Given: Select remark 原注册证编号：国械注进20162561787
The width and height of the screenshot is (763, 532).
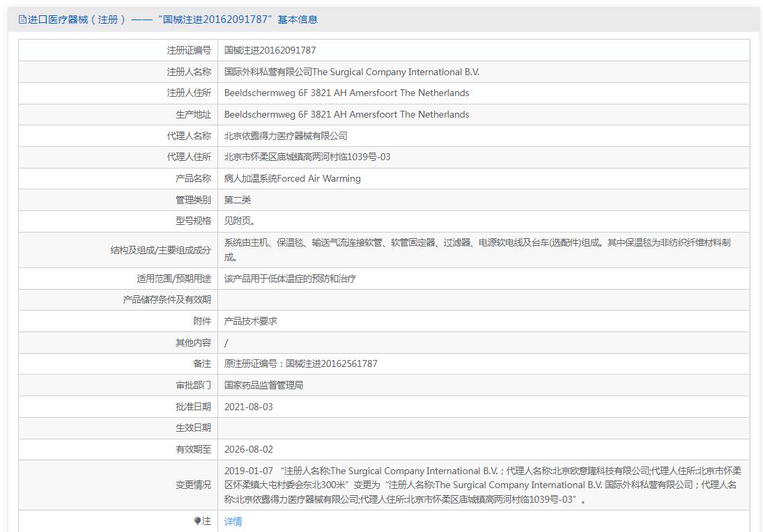Looking at the screenshot, I should coord(301,363).
